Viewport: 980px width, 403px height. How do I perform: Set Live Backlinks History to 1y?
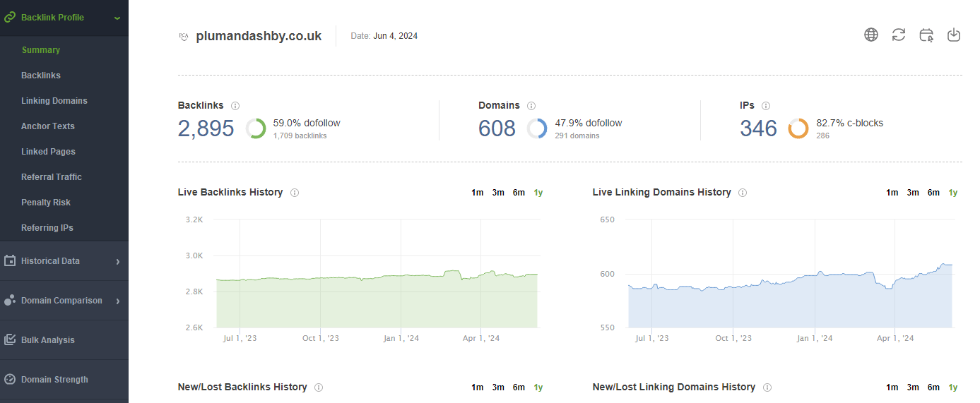coord(538,193)
